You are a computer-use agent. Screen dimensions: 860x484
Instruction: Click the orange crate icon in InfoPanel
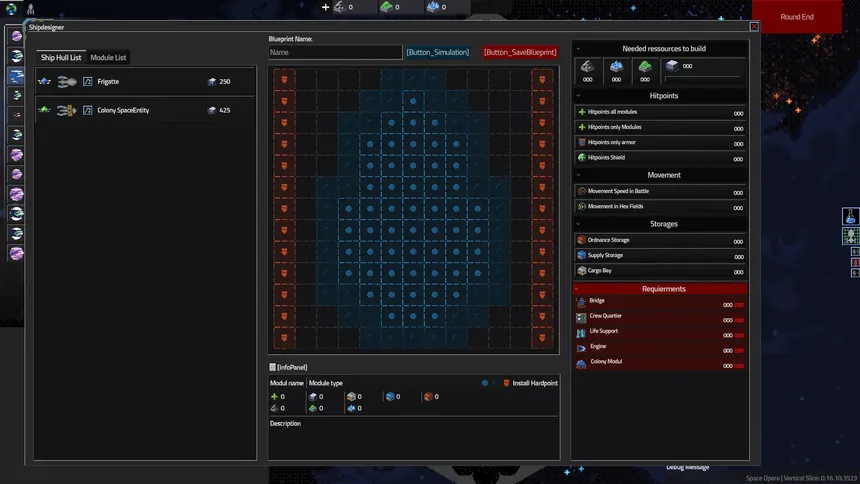pos(428,397)
